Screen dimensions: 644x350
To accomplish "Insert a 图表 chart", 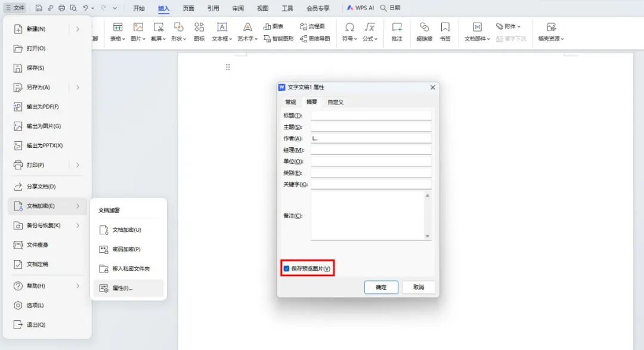I will pyautogui.click(x=274, y=26).
